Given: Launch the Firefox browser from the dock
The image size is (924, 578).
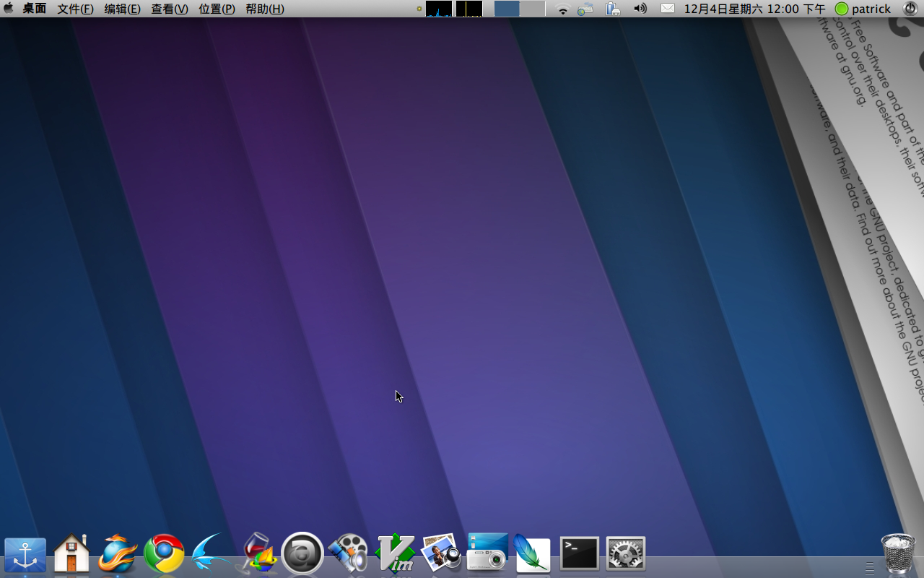Looking at the screenshot, I should (x=118, y=553).
